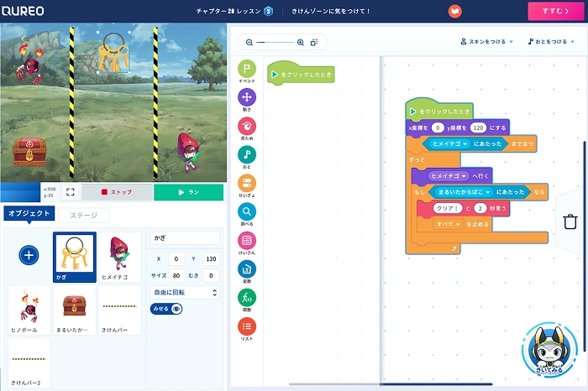Toggle the みせる visibility switch
The height and width of the screenshot is (391, 588).
click(x=166, y=309)
